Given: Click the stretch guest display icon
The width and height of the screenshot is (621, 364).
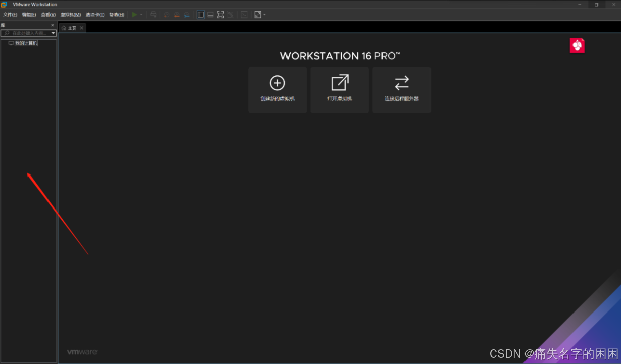Looking at the screenshot, I should 258,15.
